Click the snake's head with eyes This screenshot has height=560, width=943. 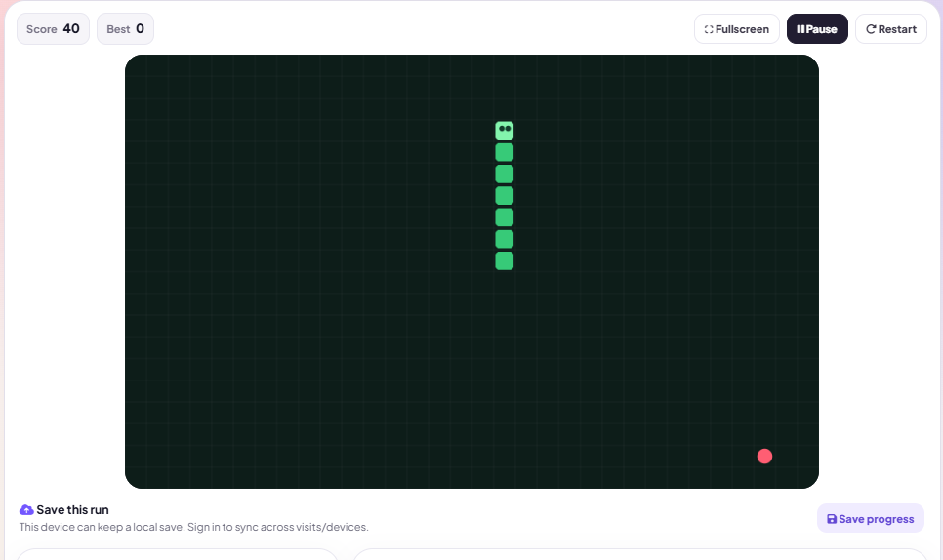(504, 131)
